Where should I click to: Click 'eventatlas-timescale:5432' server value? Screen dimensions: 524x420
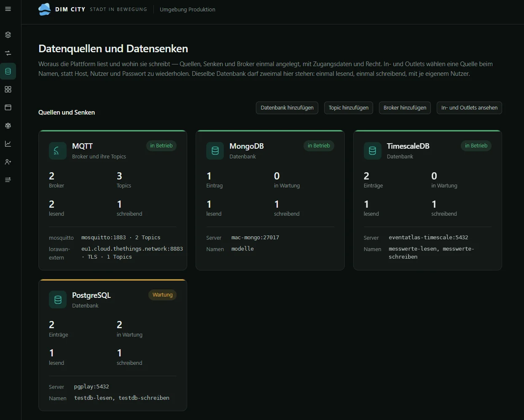[x=428, y=238]
